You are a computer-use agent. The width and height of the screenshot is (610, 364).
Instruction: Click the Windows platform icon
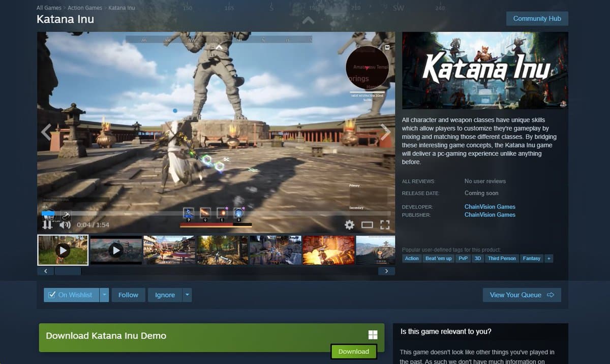[373, 335]
